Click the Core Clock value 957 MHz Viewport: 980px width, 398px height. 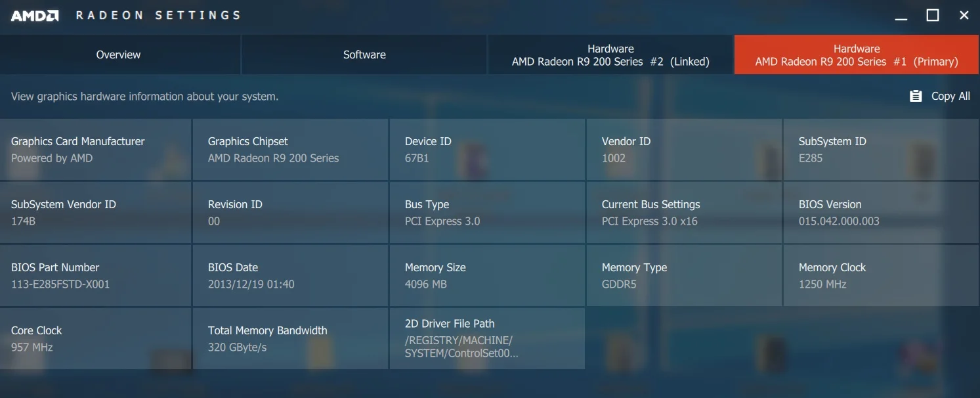[x=32, y=347]
